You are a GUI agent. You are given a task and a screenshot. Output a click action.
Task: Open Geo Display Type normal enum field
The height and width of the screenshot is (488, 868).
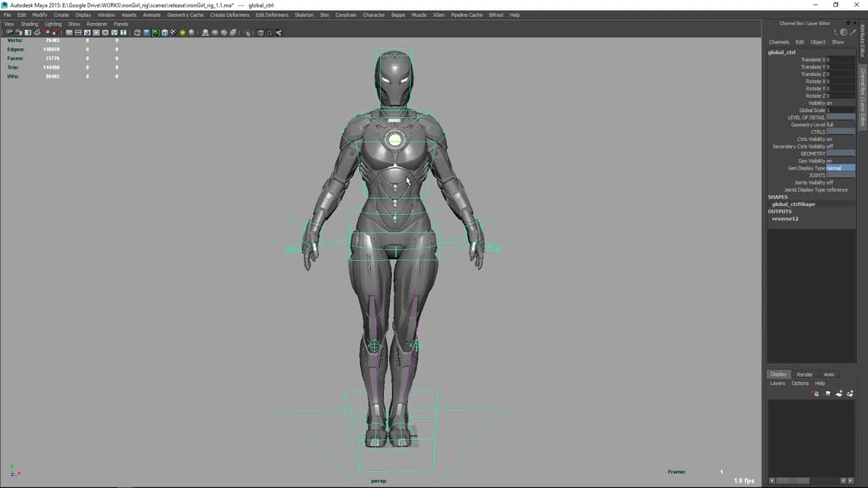(840, 168)
